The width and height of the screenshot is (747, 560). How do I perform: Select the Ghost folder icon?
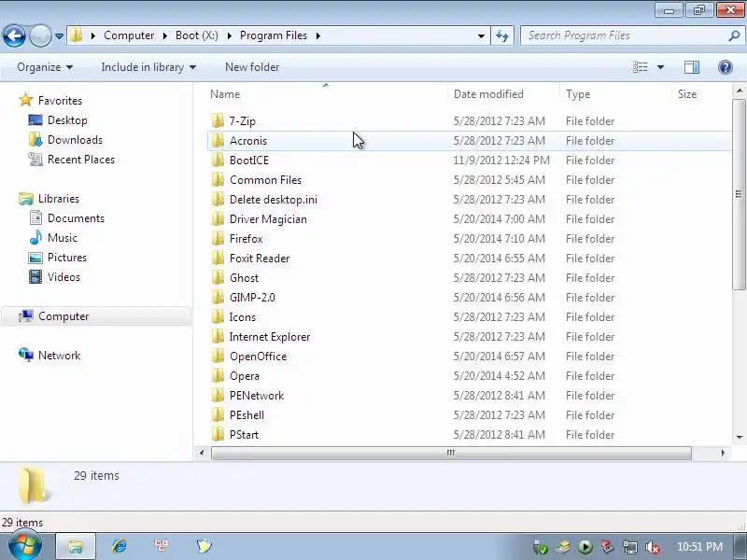pos(218,277)
